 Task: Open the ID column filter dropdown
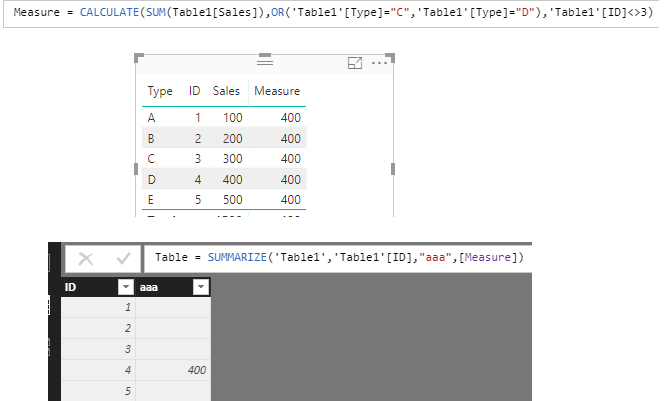point(126,287)
